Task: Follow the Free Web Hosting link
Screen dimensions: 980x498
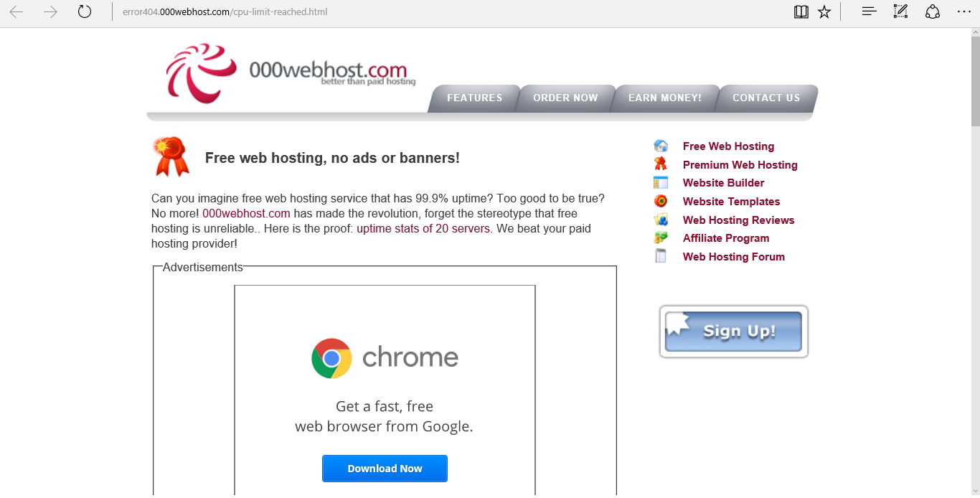Action: 728,146
